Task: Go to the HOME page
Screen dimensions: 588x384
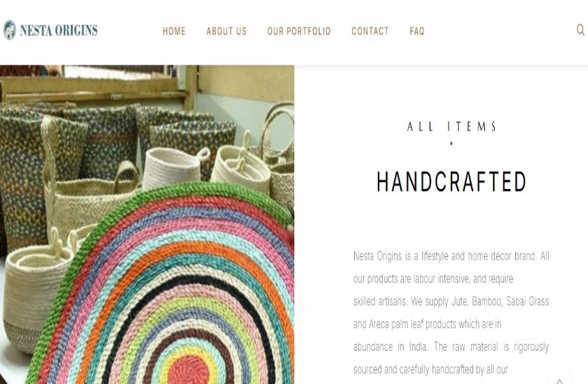Action: pos(174,31)
